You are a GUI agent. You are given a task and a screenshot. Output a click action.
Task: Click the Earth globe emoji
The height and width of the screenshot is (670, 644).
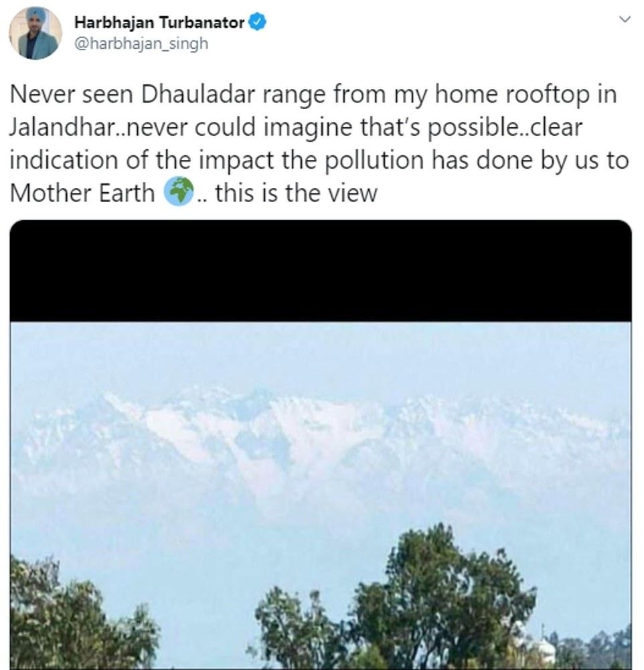pyautogui.click(x=179, y=193)
